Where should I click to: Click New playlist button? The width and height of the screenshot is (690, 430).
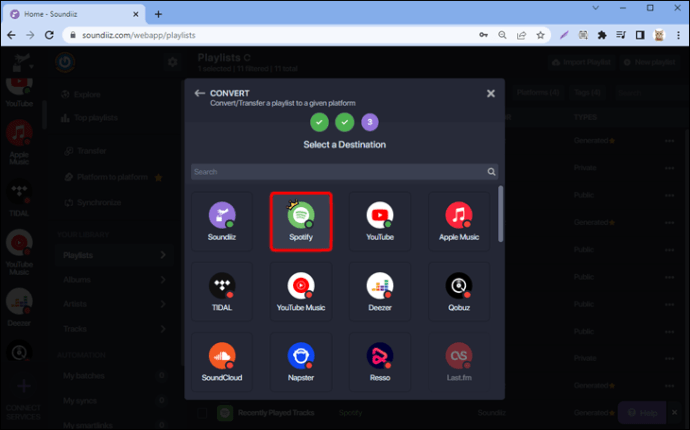pyautogui.click(x=650, y=62)
